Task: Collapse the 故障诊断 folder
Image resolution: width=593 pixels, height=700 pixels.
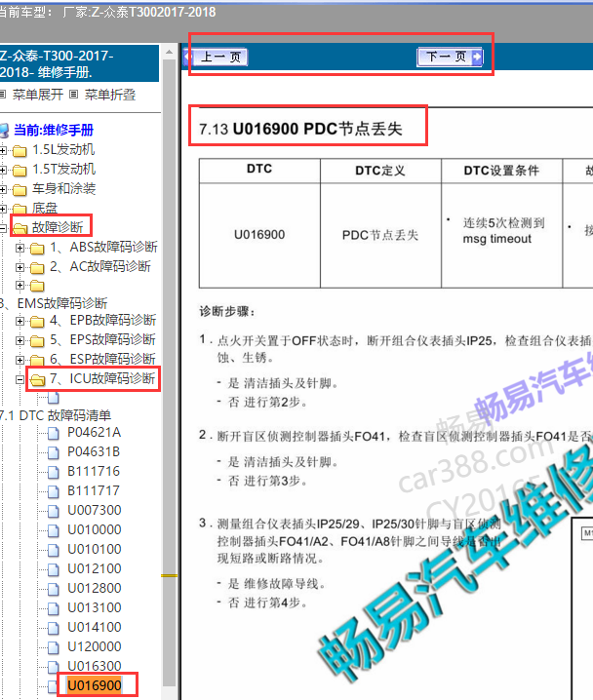Action: point(3,228)
